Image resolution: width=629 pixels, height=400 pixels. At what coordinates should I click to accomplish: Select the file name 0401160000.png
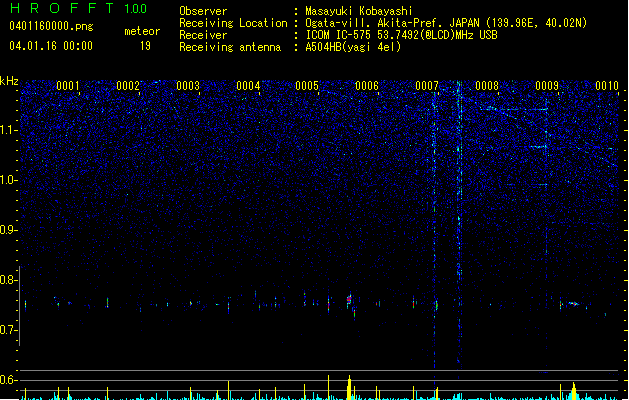point(51,26)
